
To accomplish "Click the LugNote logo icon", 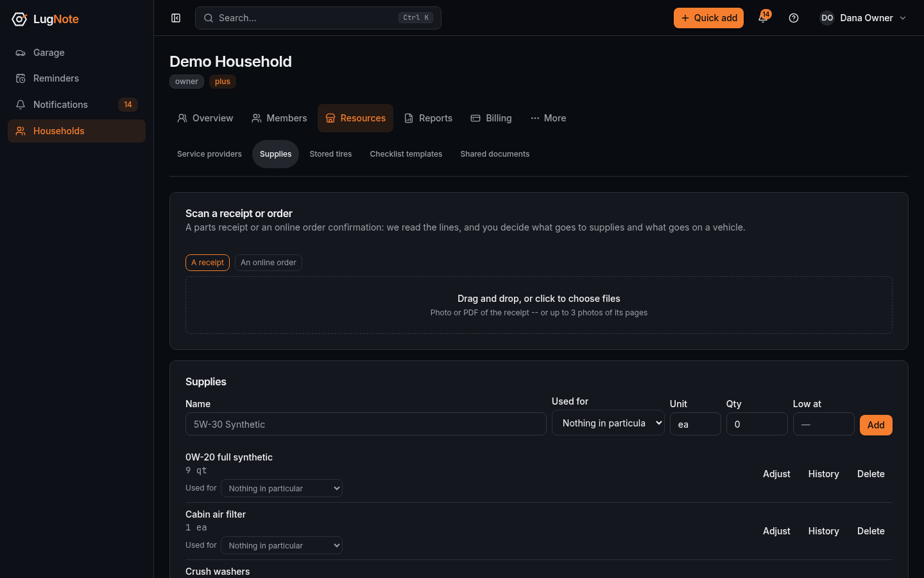I will coord(19,19).
